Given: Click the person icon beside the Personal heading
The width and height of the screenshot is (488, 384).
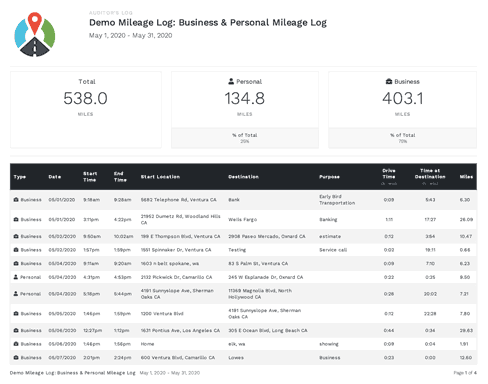Looking at the screenshot, I should (231, 81).
